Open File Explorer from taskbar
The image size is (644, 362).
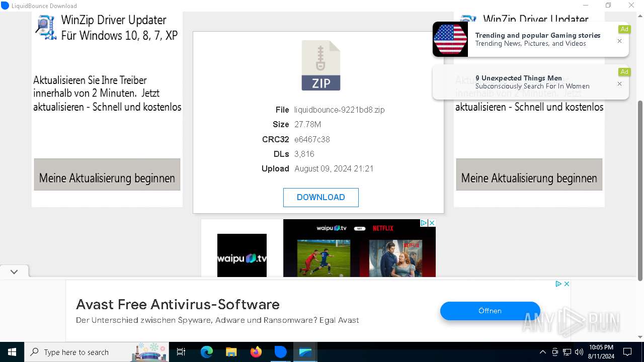point(231,352)
